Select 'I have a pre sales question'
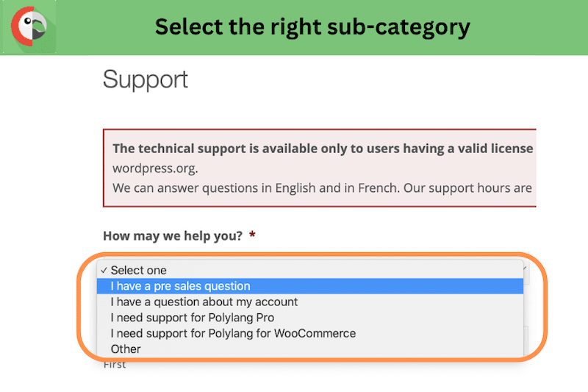Viewport: 588px width, 392px height. 309,286
